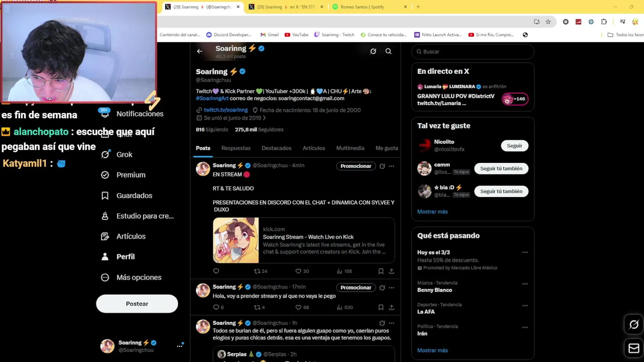Open browser extensions puzzle icon

tap(604, 22)
